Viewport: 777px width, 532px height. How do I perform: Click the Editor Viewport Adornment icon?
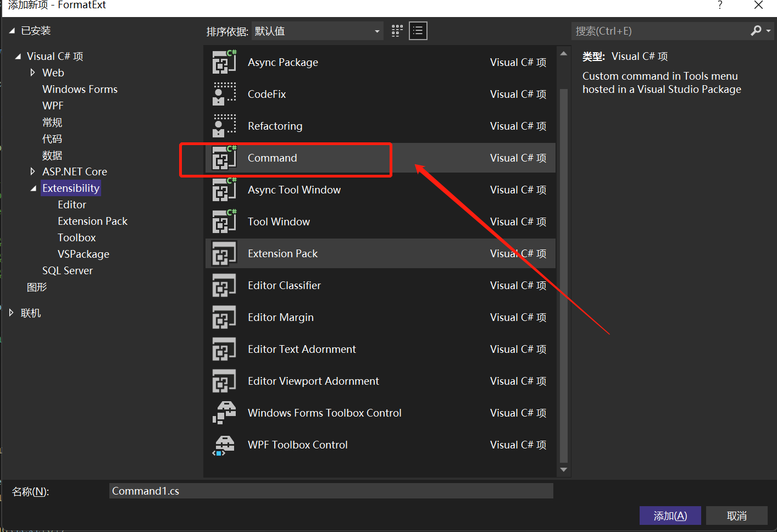point(224,381)
